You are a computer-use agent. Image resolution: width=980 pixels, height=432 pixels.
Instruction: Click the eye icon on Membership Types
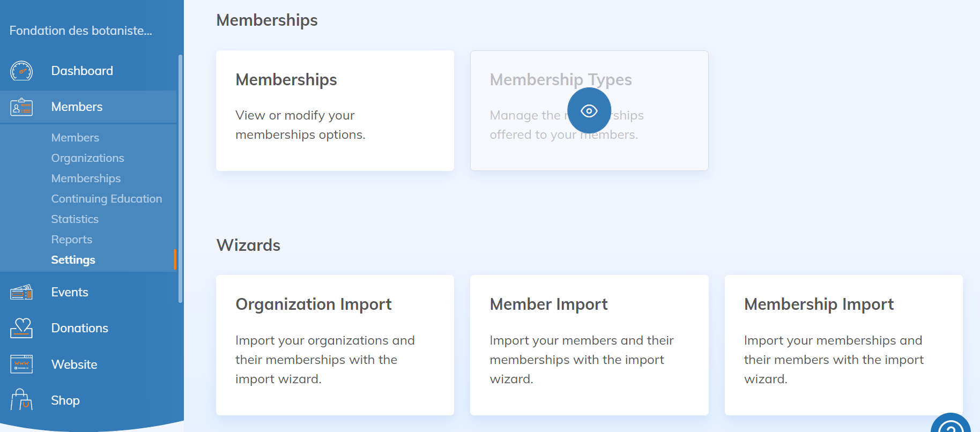(x=589, y=111)
